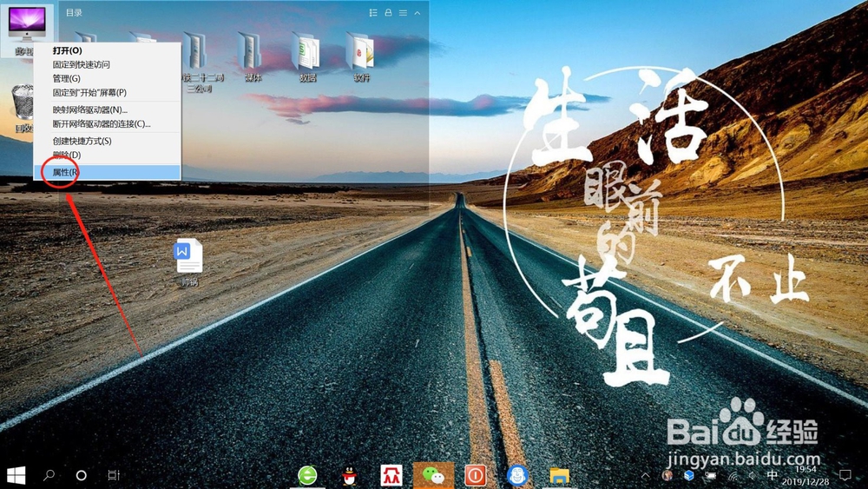Select the 二十二局三公司 folder icon
Viewport: 868px width, 489px height.
tap(198, 61)
